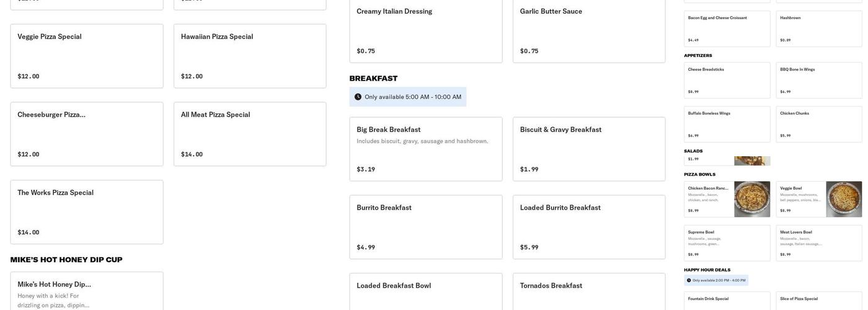Open the All Meat Pizza Special
Image resolution: width=868 pixels, height=310 pixels.
tap(250, 134)
